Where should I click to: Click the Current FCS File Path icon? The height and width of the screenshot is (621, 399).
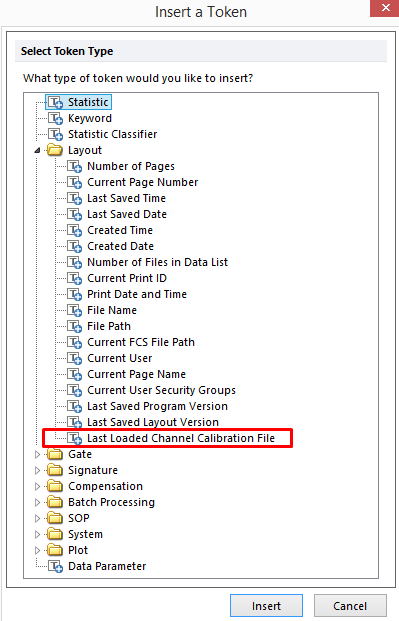74,342
